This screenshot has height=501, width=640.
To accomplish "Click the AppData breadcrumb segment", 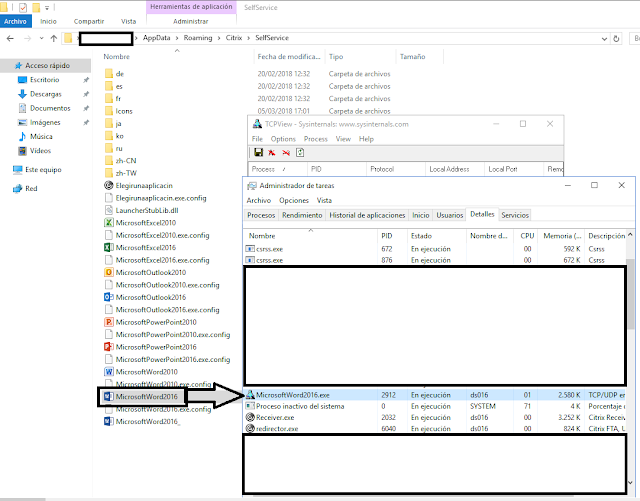I will point(156,38).
